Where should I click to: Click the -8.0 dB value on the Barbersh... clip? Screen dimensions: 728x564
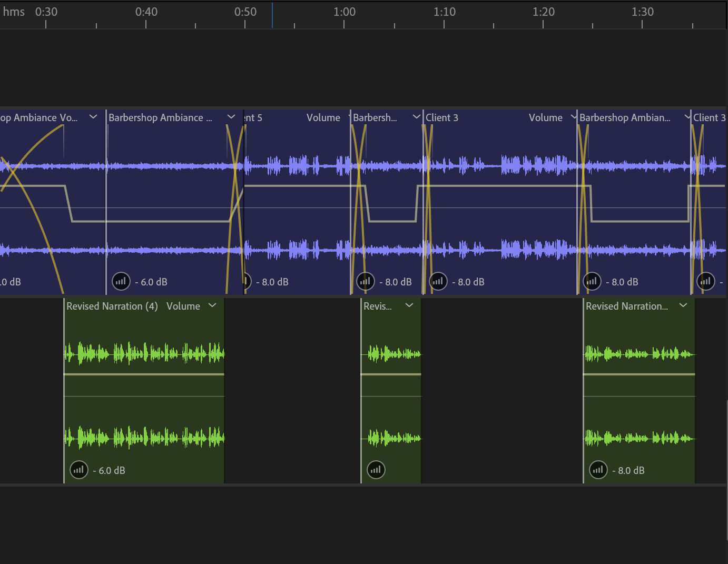(x=396, y=282)
